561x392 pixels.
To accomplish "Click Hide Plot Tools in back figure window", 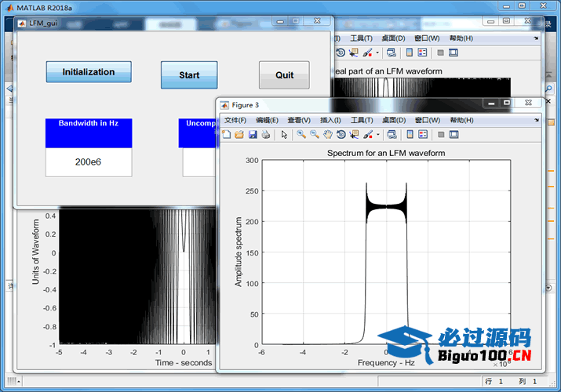I will pyautogui.click(x=440, y=53).
